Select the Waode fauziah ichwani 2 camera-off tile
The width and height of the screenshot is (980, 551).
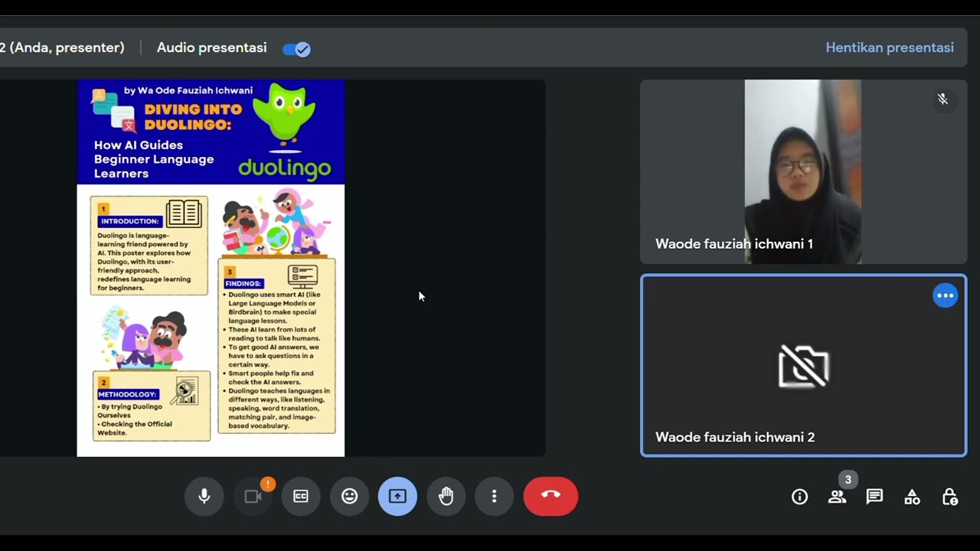[803, 366]
